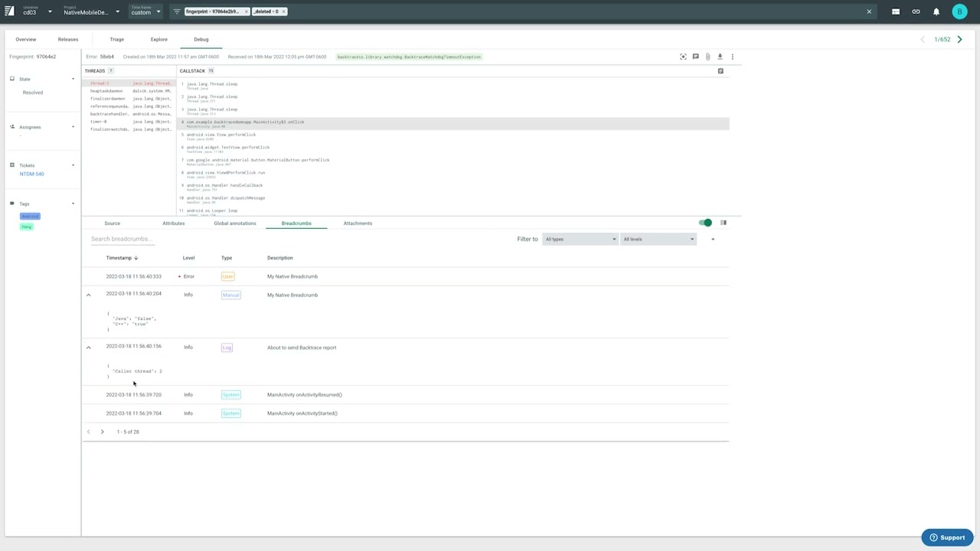Collapse the breadcrumb filter section arrow
Image resolution: width=980 pixels, height=551 pixels.
coord(713,240)
